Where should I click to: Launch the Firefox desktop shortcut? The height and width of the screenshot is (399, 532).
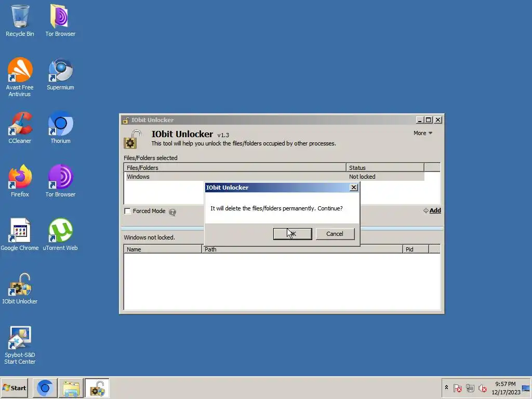pyautogui.click(x=20, y=181)
